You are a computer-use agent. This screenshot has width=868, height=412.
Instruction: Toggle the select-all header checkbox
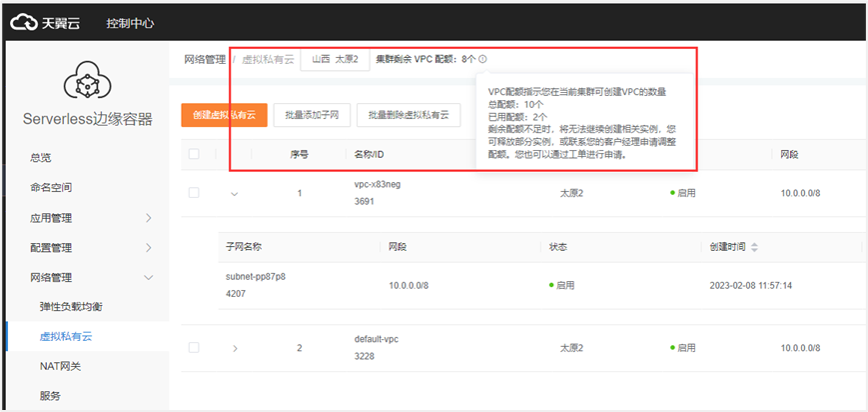tap(194, 154)
